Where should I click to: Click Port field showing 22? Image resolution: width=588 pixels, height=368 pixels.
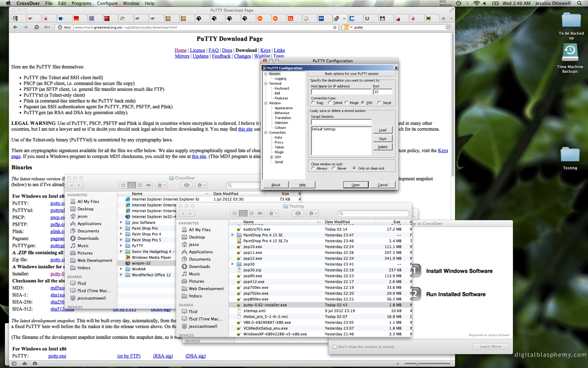382,92
